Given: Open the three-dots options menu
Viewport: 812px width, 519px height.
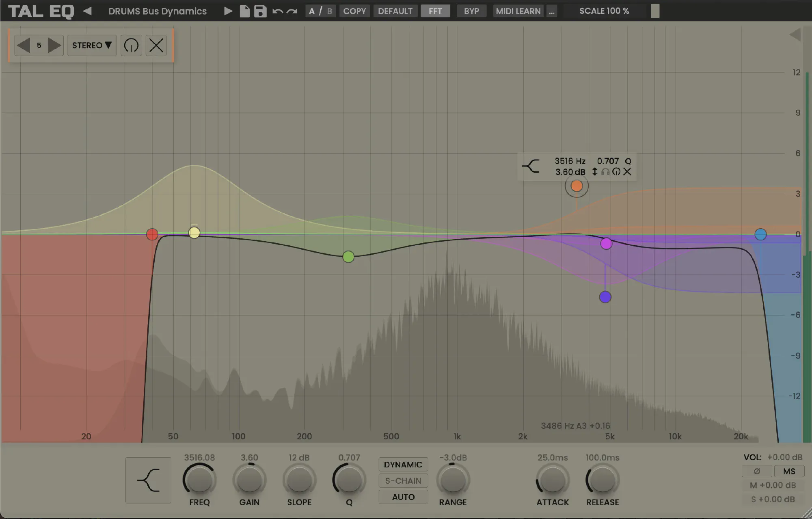Looking at the screenshot, I should pyautogui.click(x=551, y=11).
